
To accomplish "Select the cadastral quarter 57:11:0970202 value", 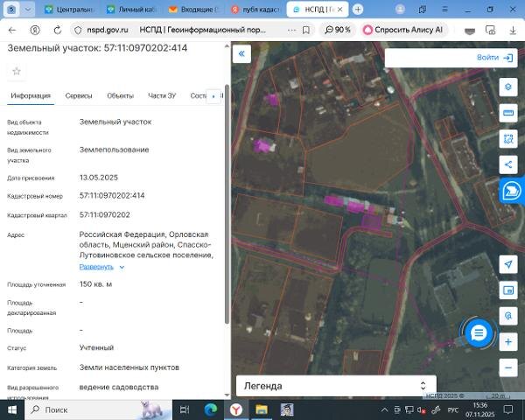I will pos(104,214).
